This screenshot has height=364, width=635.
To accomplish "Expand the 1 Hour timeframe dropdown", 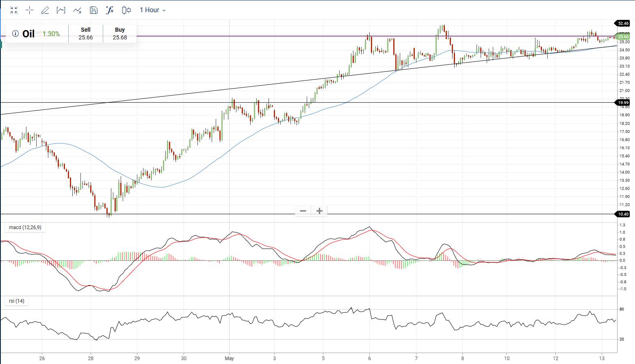I will 152,10.
